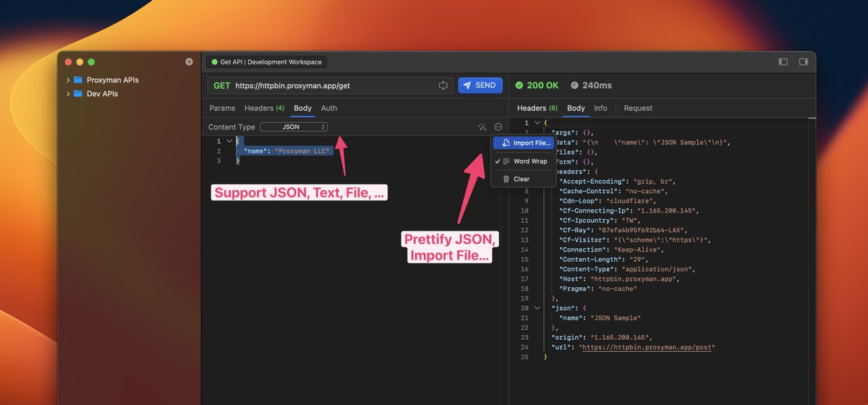This screenshot has height=405, width=868.
Task: Select the Proxyman APIs folder icon
Action: point(78,80)
